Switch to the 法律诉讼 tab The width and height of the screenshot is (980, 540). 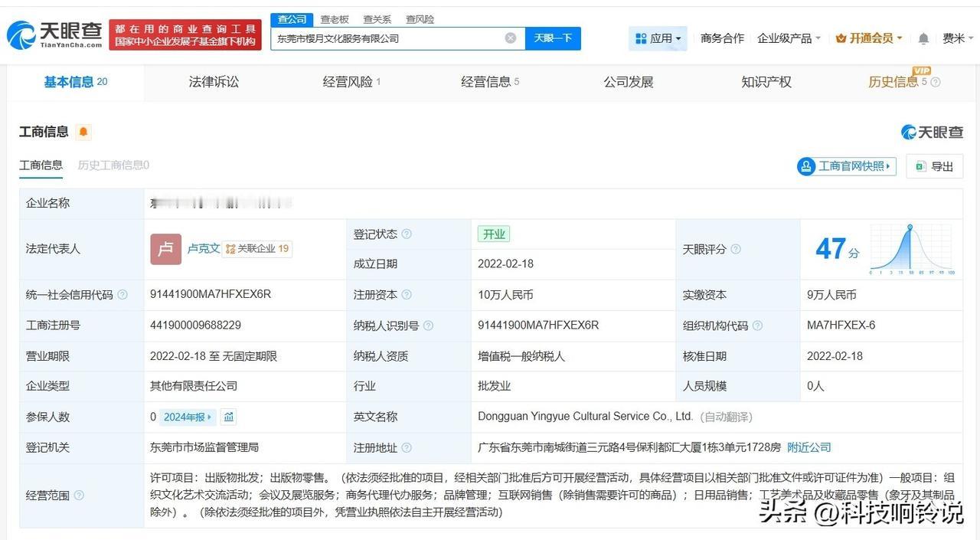point(214,82)
